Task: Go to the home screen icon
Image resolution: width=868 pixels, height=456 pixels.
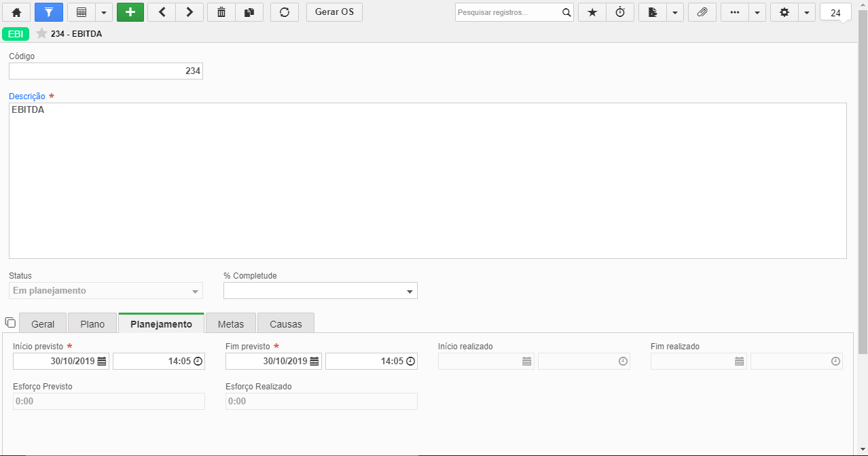Action: (16, 12)
